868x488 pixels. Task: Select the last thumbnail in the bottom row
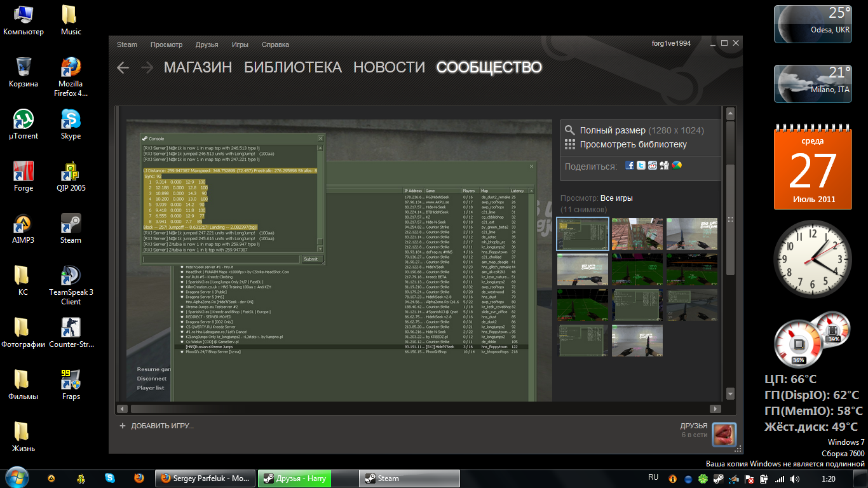(x=637, y=340)
